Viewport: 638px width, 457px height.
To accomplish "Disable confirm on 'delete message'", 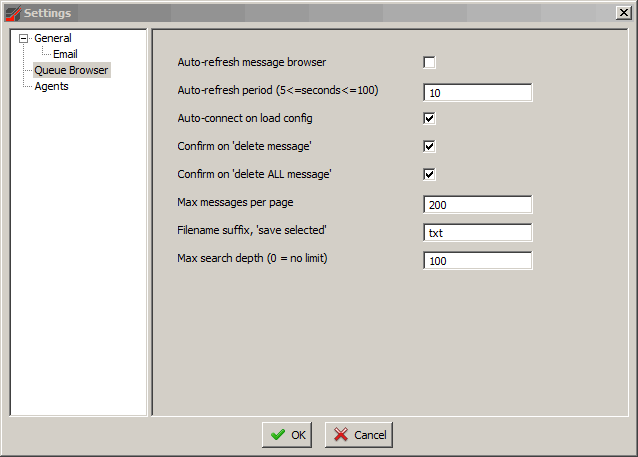I will click(429, 146).
